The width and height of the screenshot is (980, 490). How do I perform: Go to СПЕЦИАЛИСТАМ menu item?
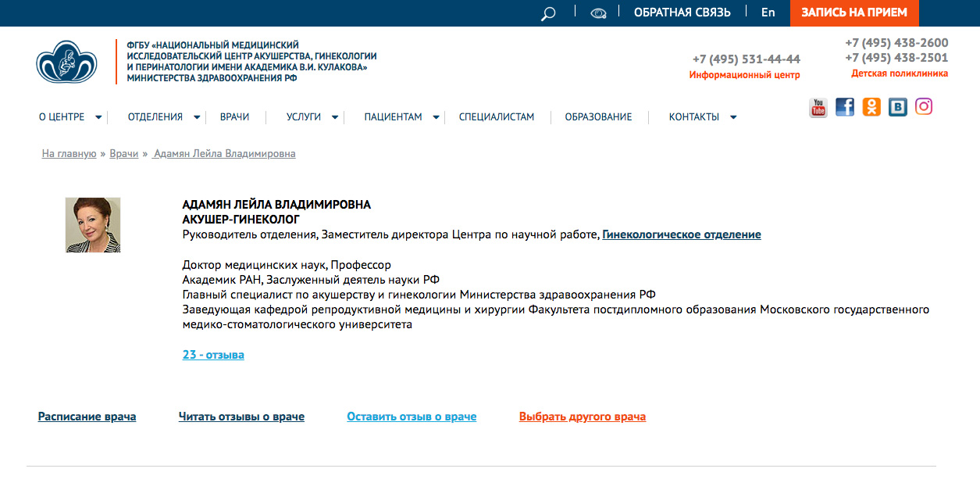click(x=497, y=117)
